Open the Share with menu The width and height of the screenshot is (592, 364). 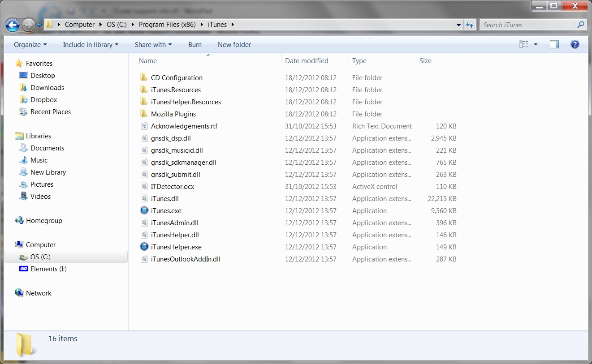tap(153, 45)
